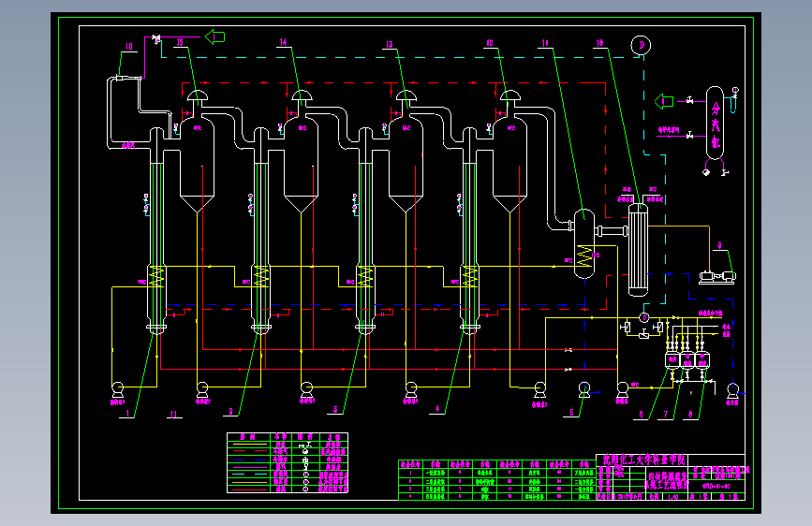The height and width of the screenshot is (526, 812).
Task: Select the green arrow beside the top inlet valve
Action: click(x=214, y=37)
